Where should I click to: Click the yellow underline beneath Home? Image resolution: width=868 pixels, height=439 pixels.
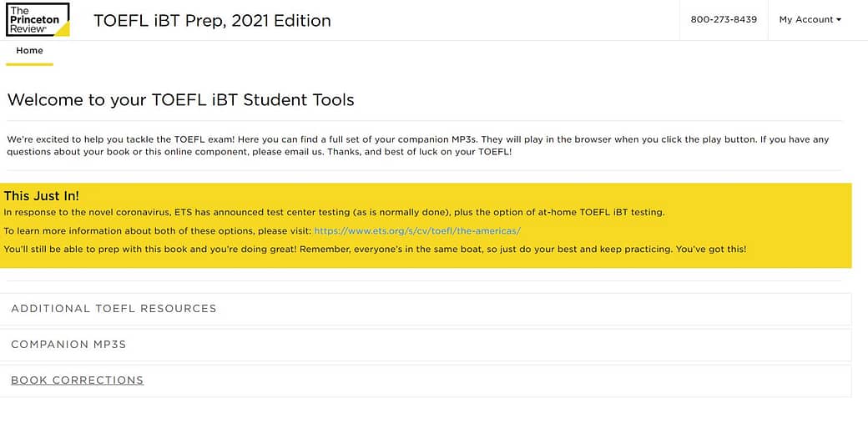(x=29, y=64)
